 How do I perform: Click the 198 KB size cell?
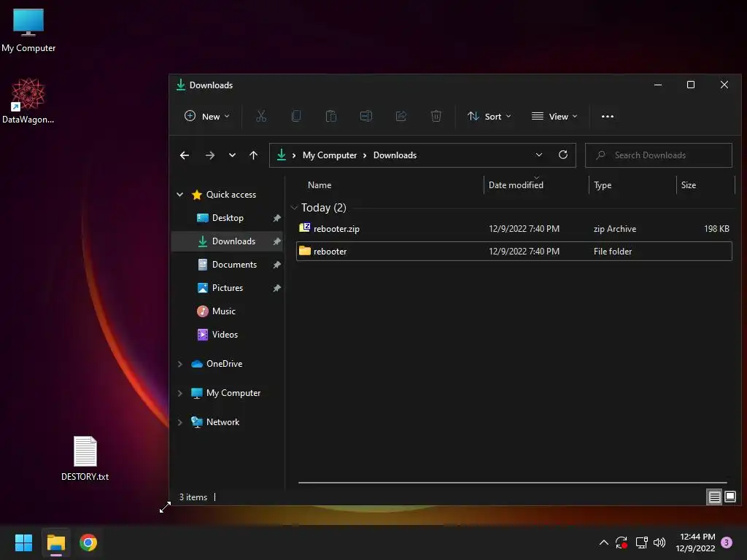(x=716, y=228)
